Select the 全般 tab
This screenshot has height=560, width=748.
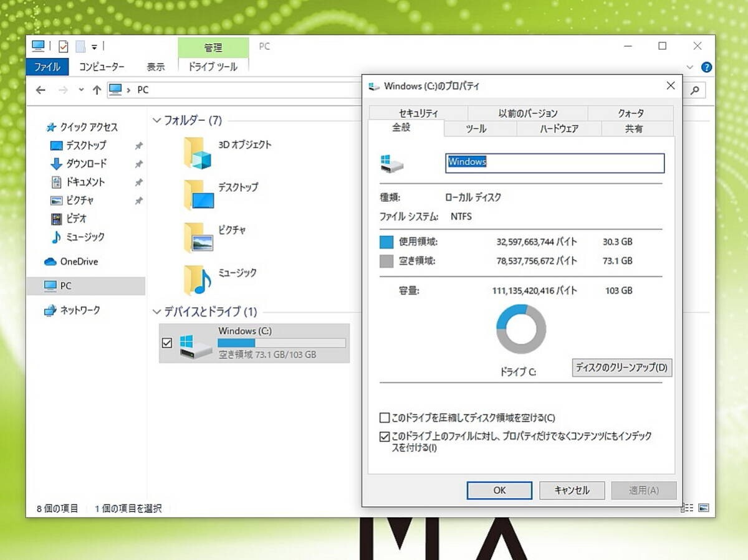pyautogui.click(x=406, y=128)
